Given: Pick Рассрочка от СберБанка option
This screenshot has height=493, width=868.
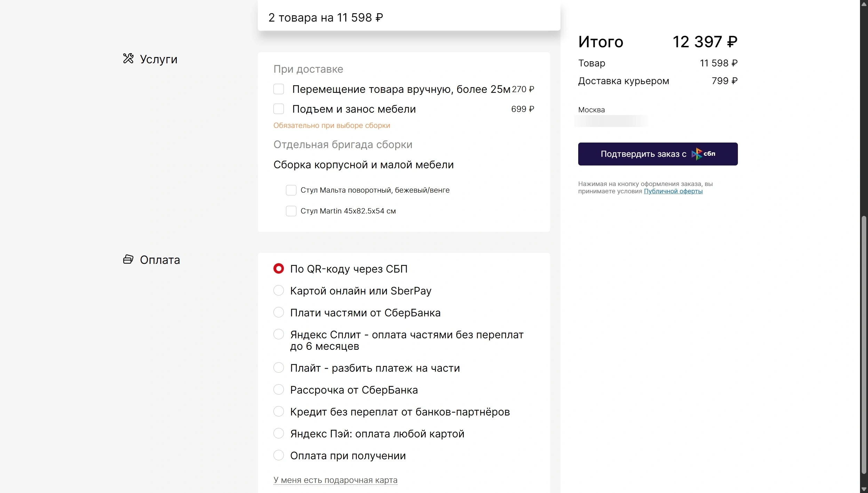Looking at the screenshot, I should pyautogui.click(x=279, y=390).
